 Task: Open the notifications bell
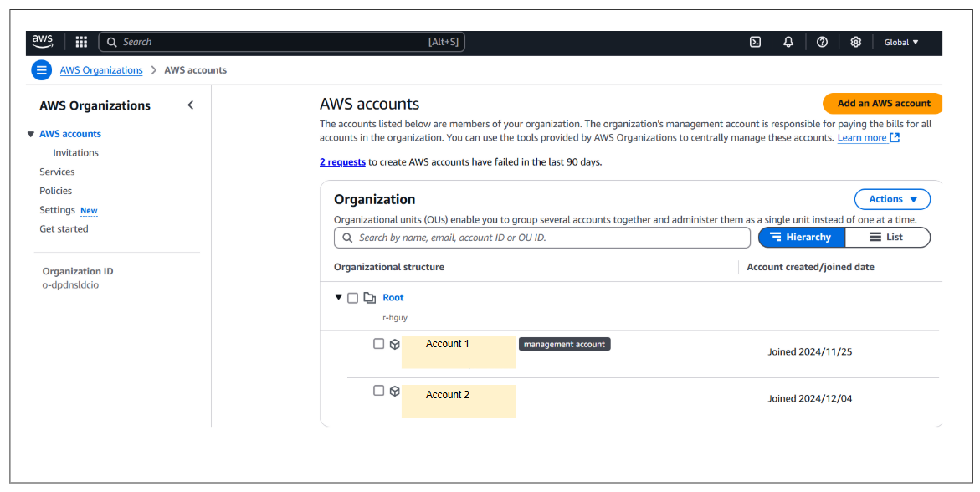[788, 41]
